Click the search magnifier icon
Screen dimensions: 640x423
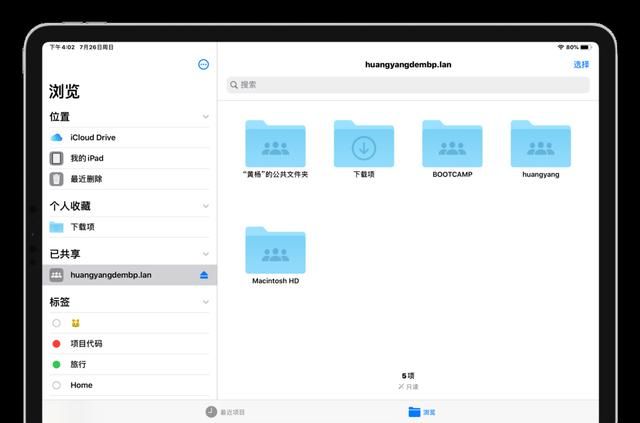(x=234, y=85)
